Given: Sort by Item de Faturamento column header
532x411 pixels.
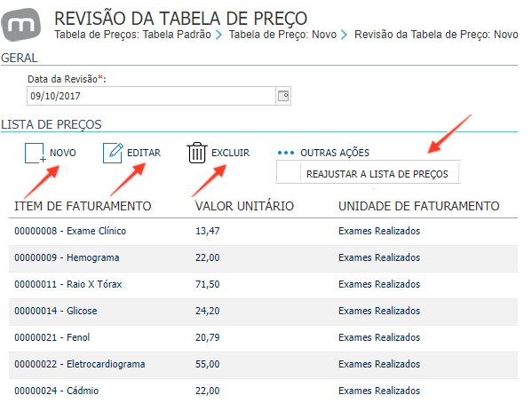Looking at the screenshot, I should pyautogui.click(x=83, y=206).
